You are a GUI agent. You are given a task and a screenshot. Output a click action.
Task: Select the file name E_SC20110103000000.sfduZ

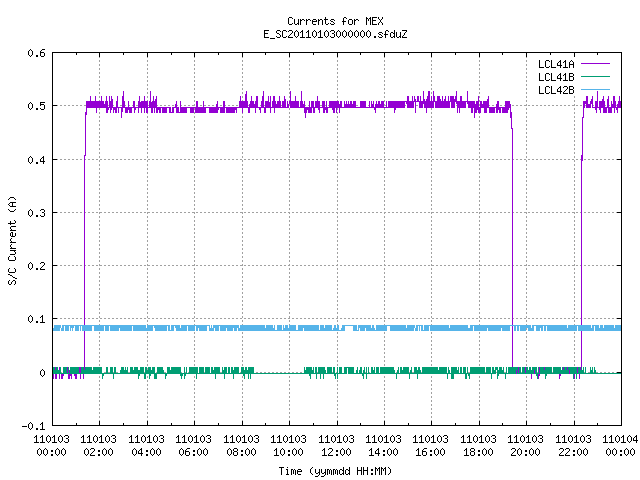pos(335,34)
